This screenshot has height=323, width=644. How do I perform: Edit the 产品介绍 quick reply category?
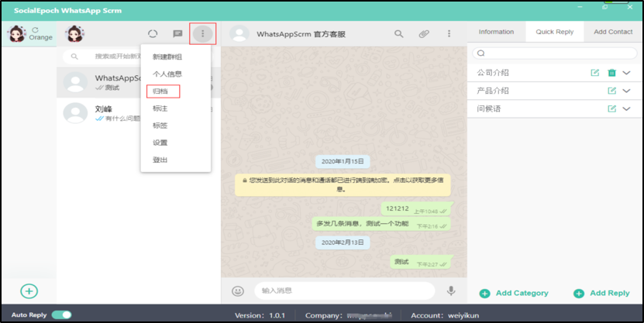pos(611,91)
